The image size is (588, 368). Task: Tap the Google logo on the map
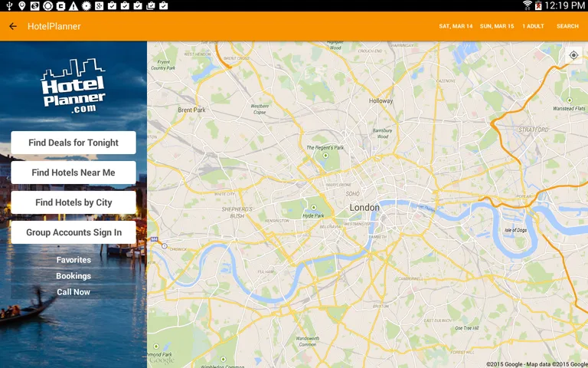tap(162, 360)
